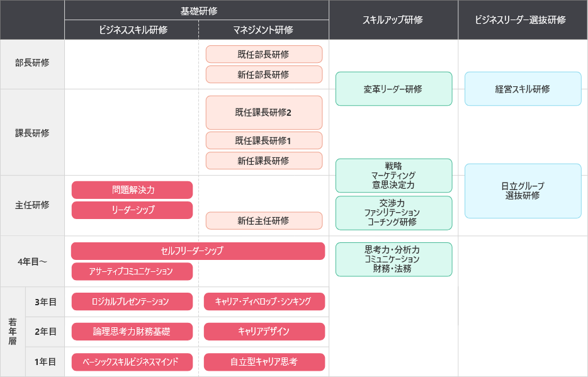Select the 新任部長研修 box
Screen dimensions: 588x377
pyautogui.click(x=264, y=74)
